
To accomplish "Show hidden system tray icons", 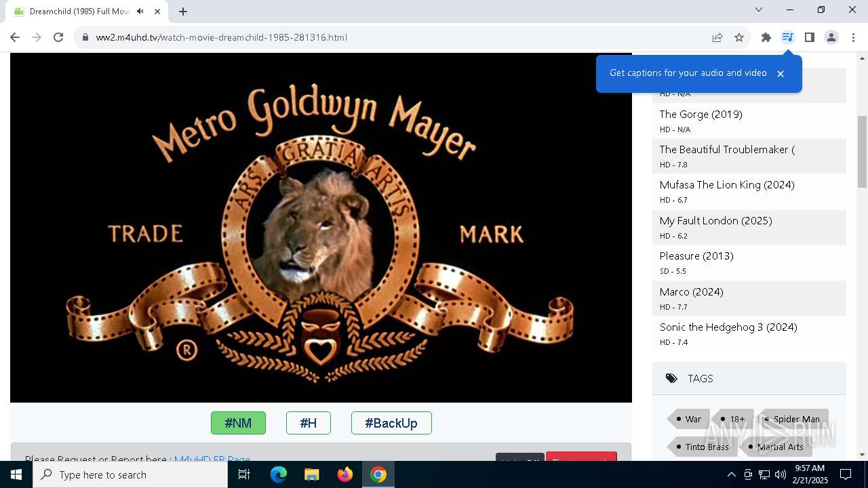I will 731,474.
